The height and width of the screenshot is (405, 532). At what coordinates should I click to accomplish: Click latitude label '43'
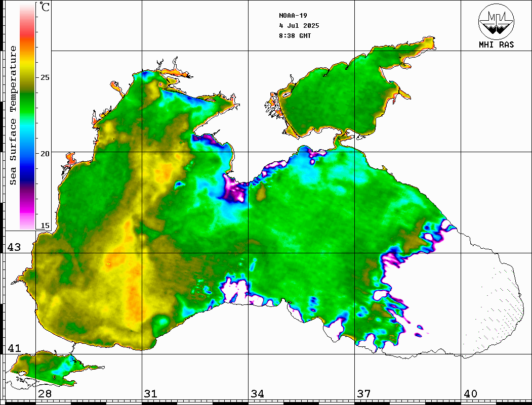click(x=14, y=247)
